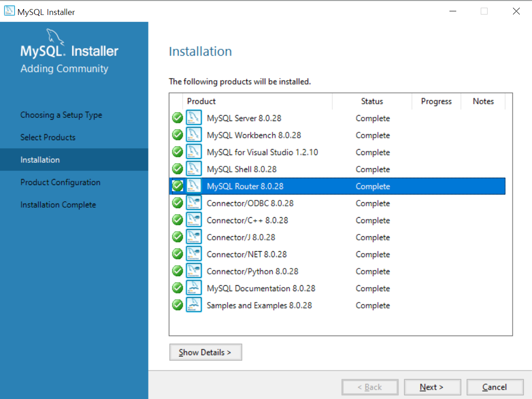Click Complete status of MySQL Workbench row
Screen dimensions: 532x399
[372, 136]
